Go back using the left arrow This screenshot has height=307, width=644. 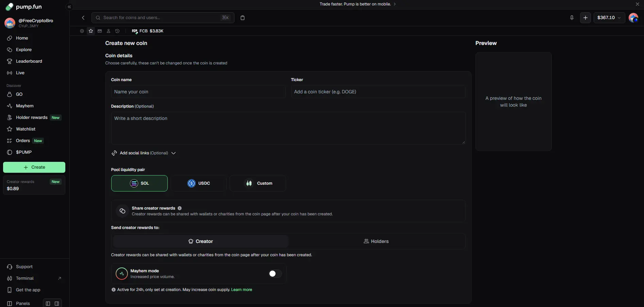pos(83,18)
